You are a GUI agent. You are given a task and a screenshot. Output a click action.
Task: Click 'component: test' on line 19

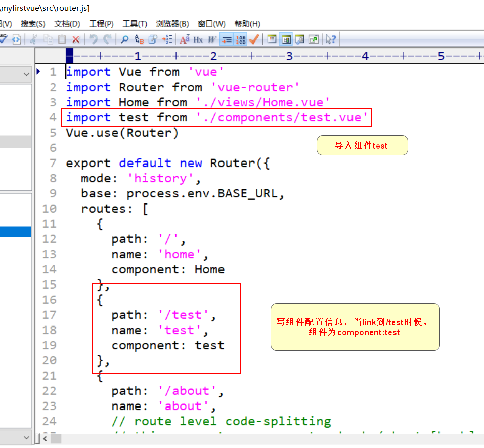168,345
